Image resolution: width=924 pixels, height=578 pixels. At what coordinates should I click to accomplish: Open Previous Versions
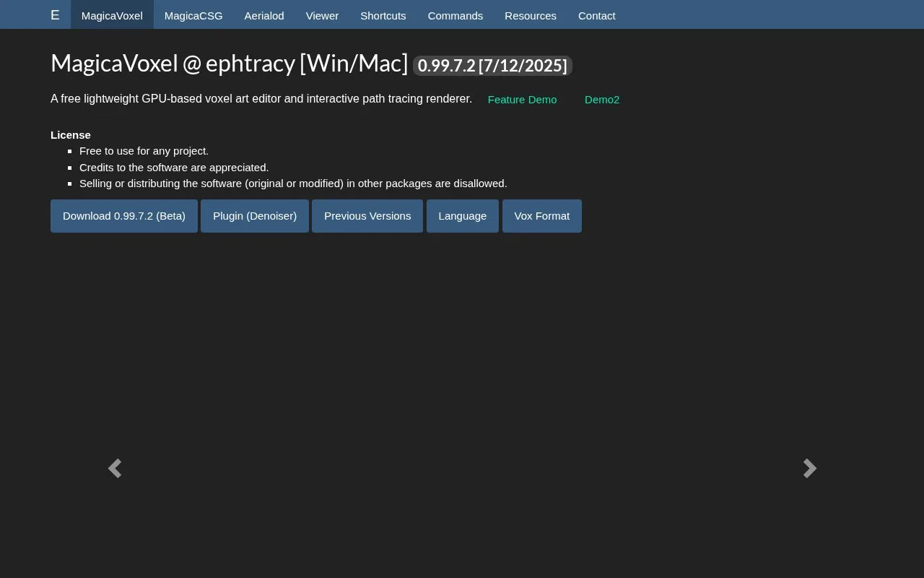coord(367,216)
